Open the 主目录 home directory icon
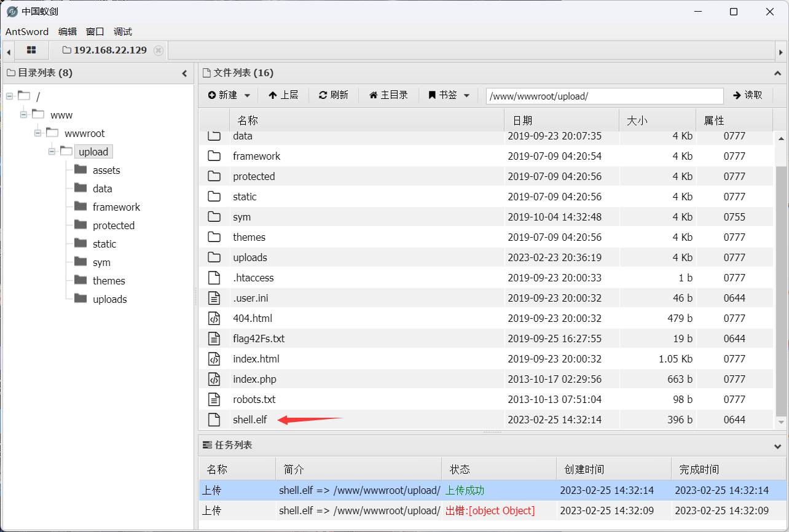This screenshot has width=789, height=532. (x=374, y=95)
